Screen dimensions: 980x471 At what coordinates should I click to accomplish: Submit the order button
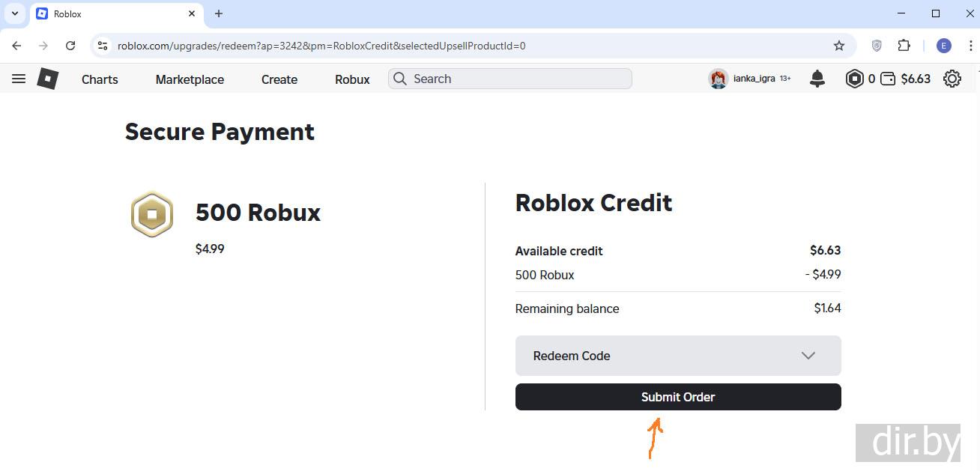point(678,397)
